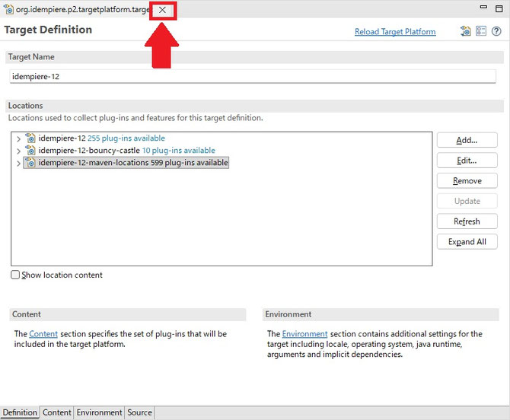Image resolution: width=510 pixels, height=420 pixels.
Task: Select the idempiere-12 255 plug-ins available row
Action: click(x=101, y=138)
